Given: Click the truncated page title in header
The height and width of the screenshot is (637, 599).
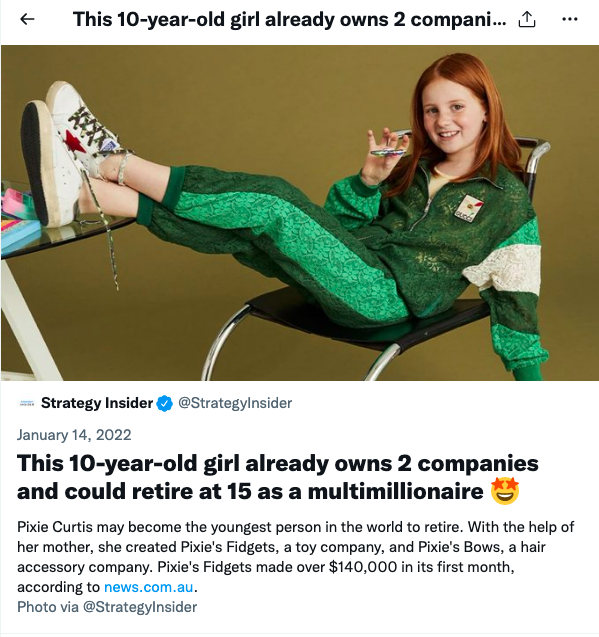Looking at the screenshot, I should 289,19.
